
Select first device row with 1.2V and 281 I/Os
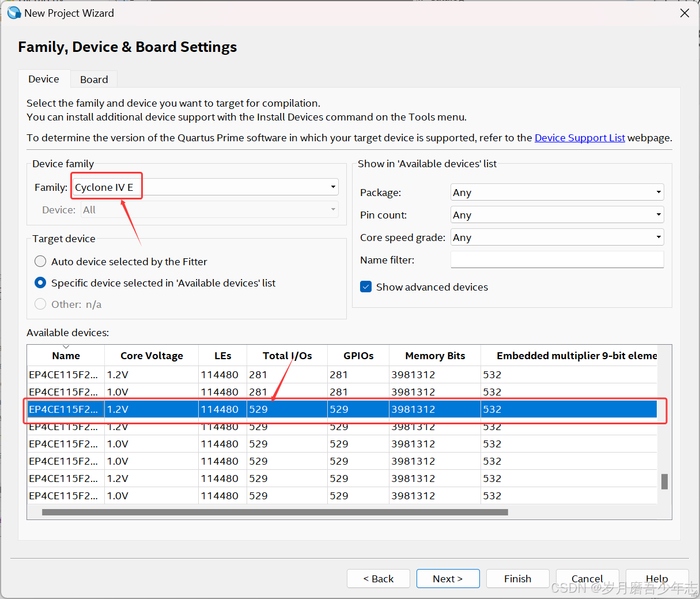point(342,375)
